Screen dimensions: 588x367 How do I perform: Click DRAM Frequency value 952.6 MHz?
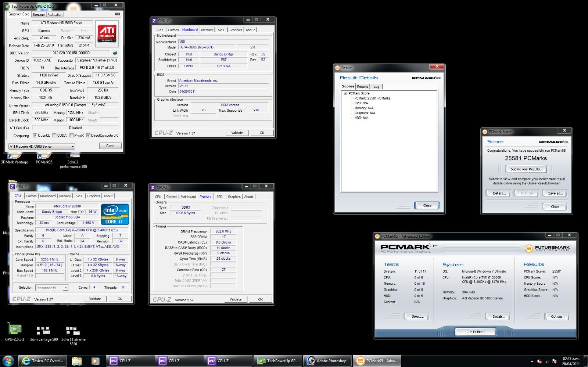(223, 231)
